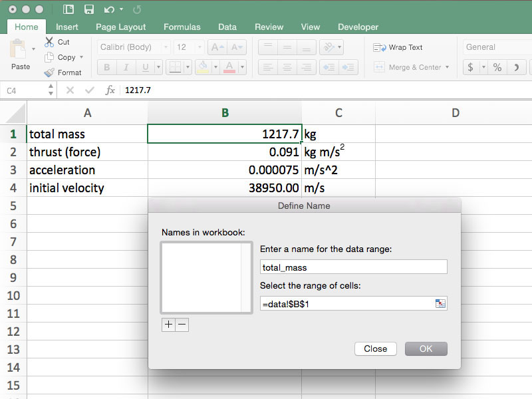Screen dimensions: 532x399
Task: Open the Developer ribbon tab
Action: [x=358, y=27]
